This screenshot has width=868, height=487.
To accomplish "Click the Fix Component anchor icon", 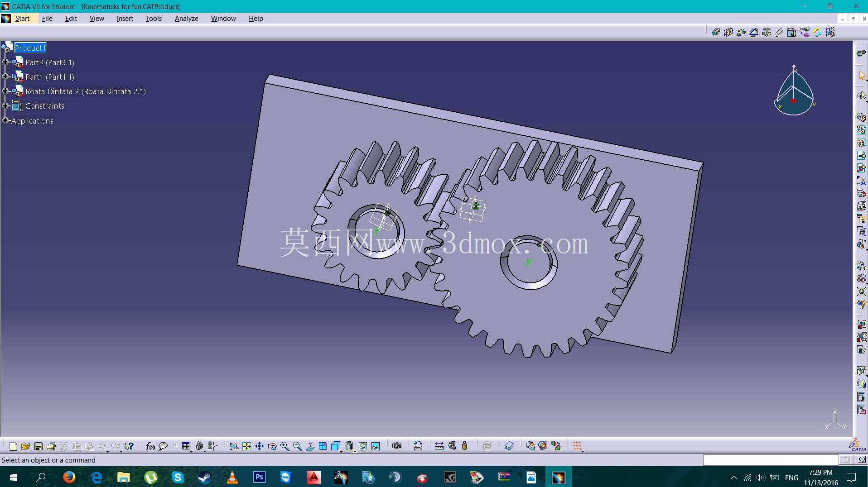I will tap(767, 32).
